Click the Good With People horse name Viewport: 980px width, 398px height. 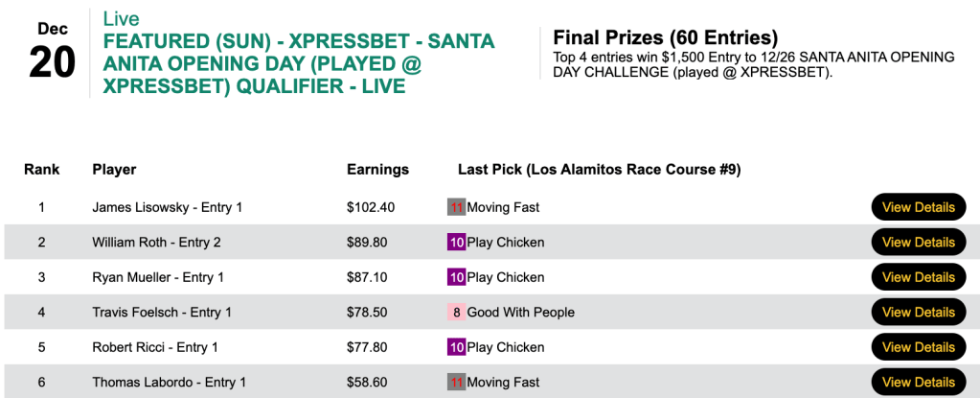(520, 313)
